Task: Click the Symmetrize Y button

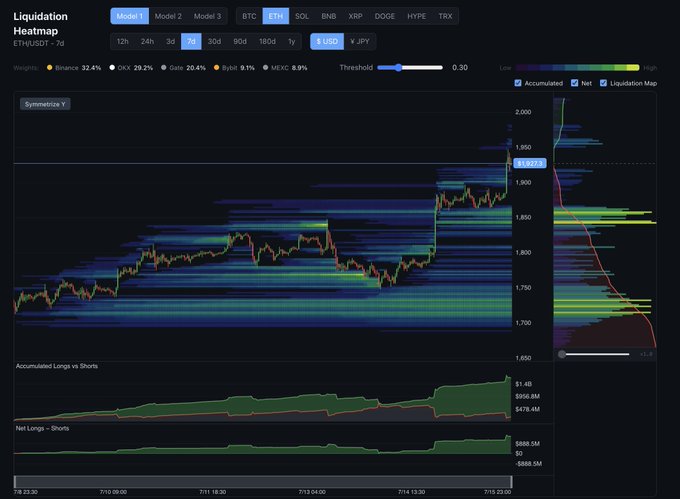Action: click(45, 104)
